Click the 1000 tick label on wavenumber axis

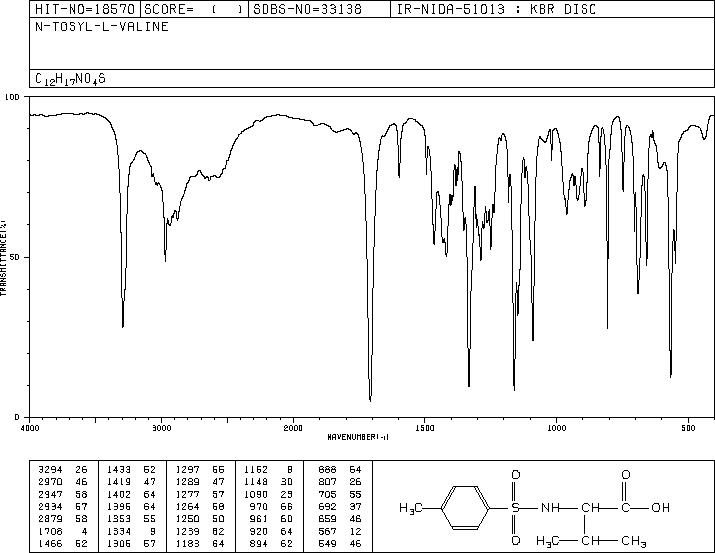click(556, 428)
